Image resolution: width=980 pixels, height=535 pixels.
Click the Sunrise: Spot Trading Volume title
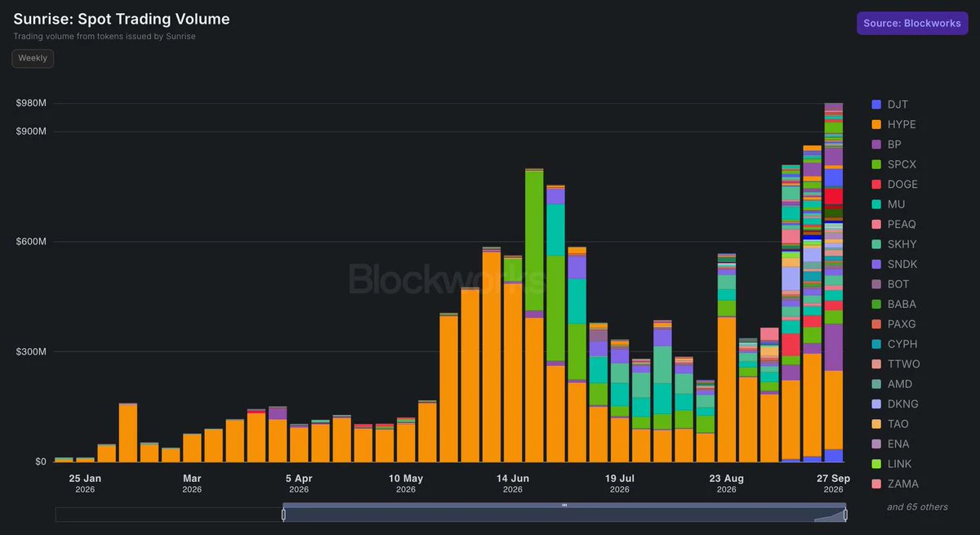(x=122, y=19)
